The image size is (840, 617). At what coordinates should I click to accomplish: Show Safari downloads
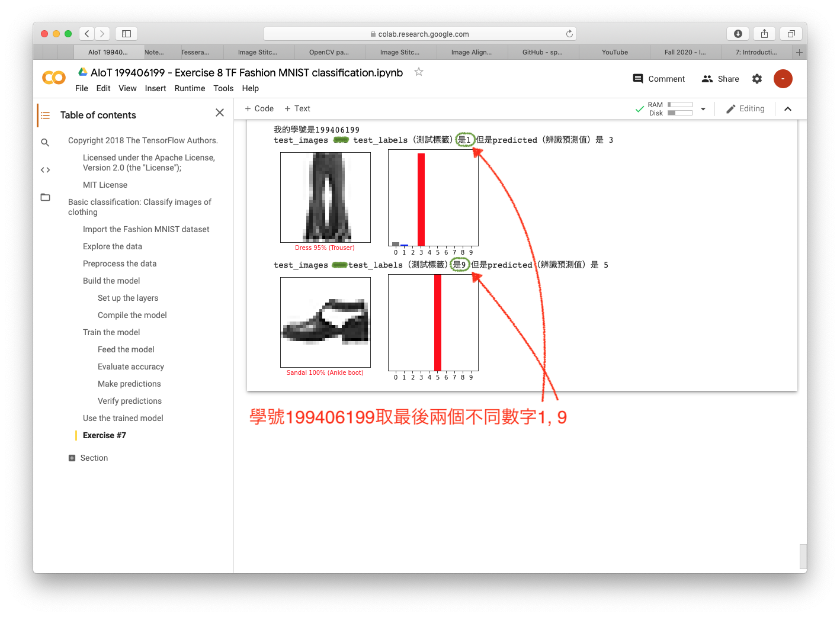pos(738,34)
